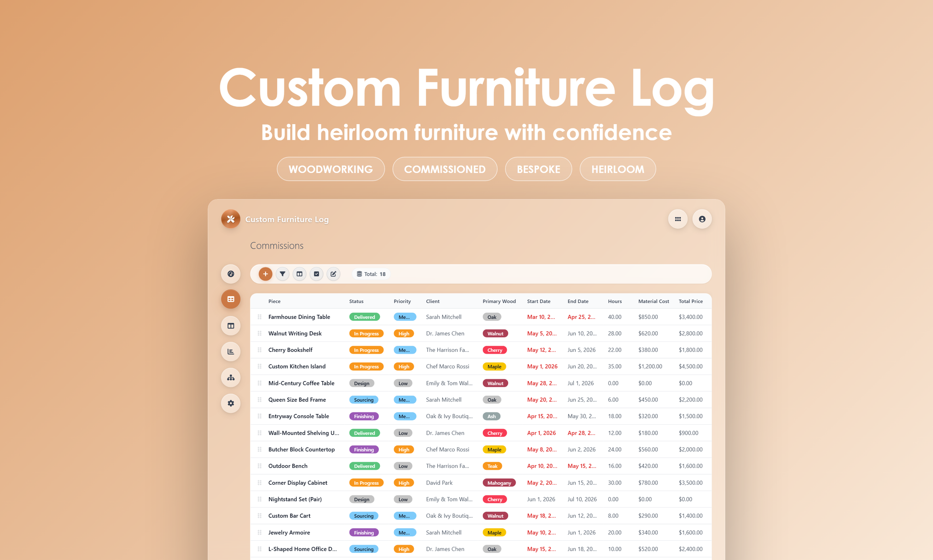
Task: Select the David Park client cell
Action: 439,483
